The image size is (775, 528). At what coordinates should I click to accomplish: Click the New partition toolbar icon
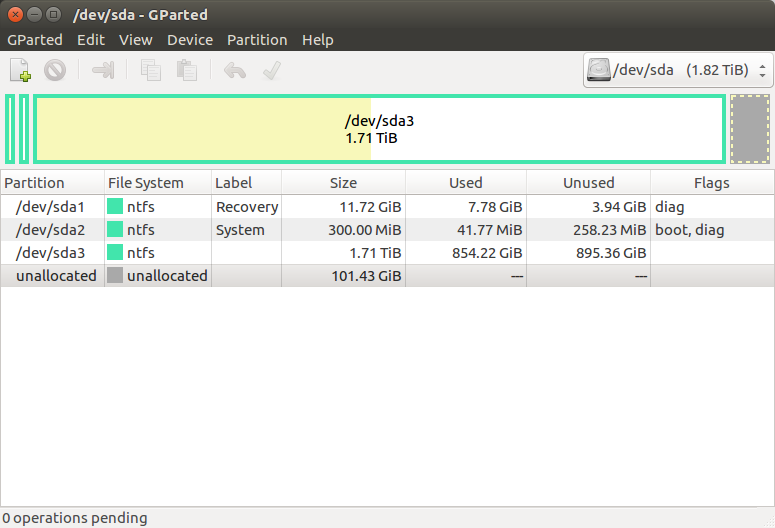pyautogui.click(x=20, y=70)
